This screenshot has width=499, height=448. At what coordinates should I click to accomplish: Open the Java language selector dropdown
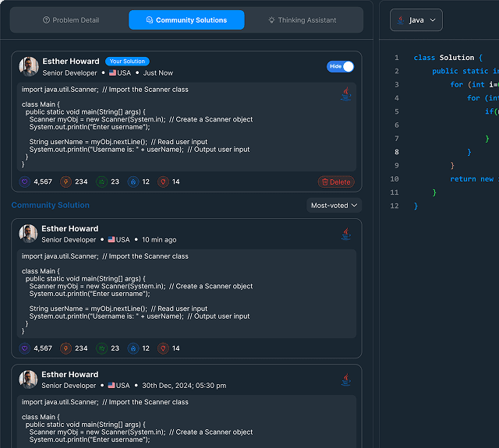[416, 20]
